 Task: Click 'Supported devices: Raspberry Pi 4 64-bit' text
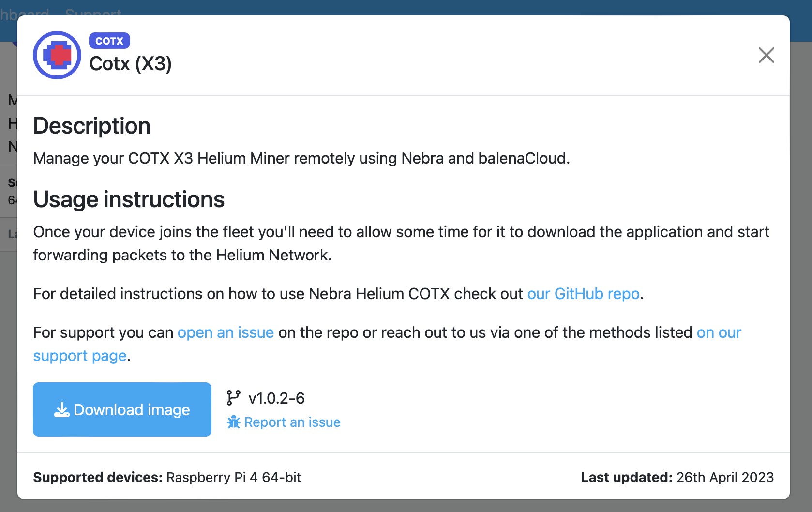coord(167,477)
